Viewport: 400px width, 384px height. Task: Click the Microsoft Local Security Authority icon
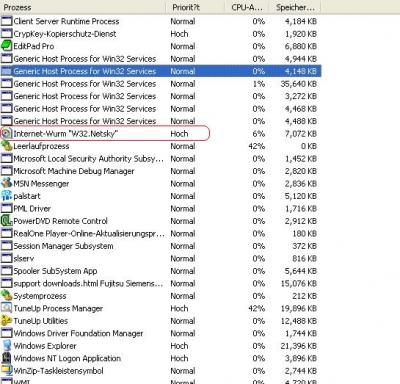6,159
